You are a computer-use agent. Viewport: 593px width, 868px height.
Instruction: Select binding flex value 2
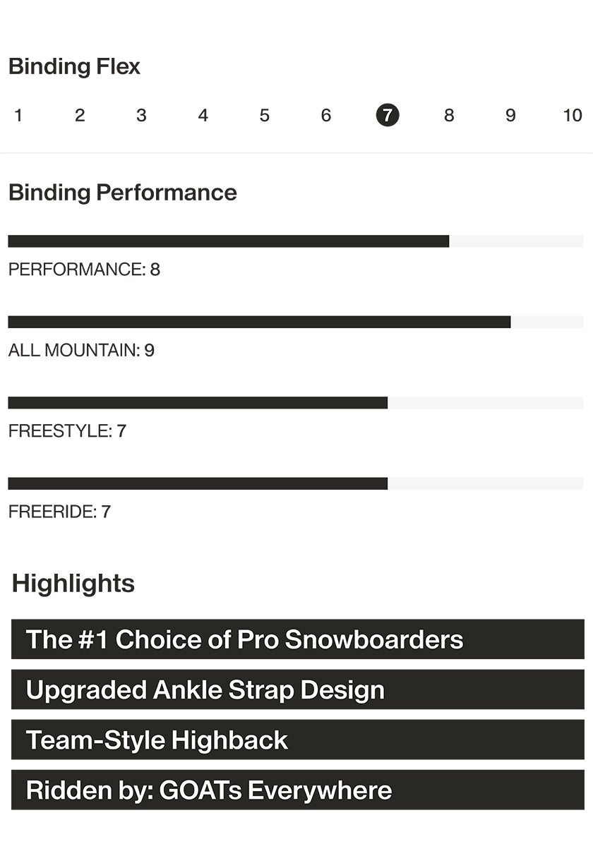[x=80, y=115]
